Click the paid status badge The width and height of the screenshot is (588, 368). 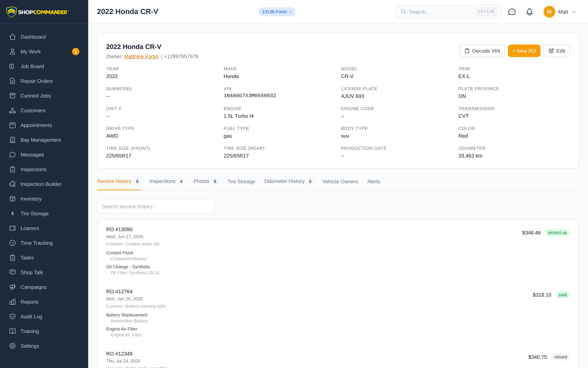562,295
